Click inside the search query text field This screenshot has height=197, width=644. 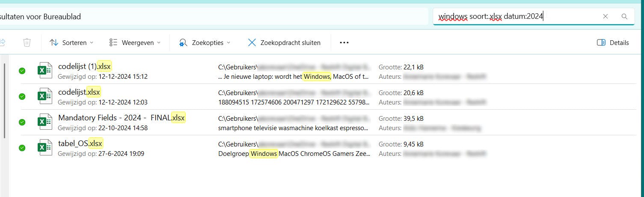(513, 17)
